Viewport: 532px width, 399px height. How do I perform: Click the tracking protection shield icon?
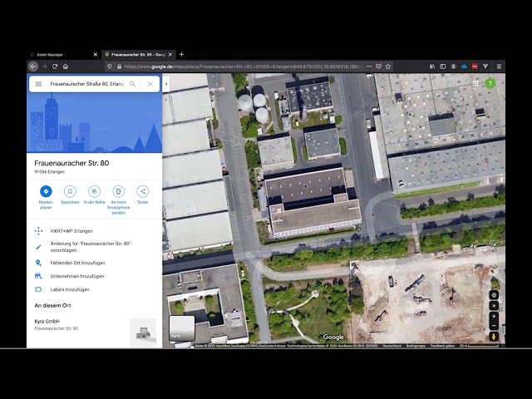pos(110,66)
